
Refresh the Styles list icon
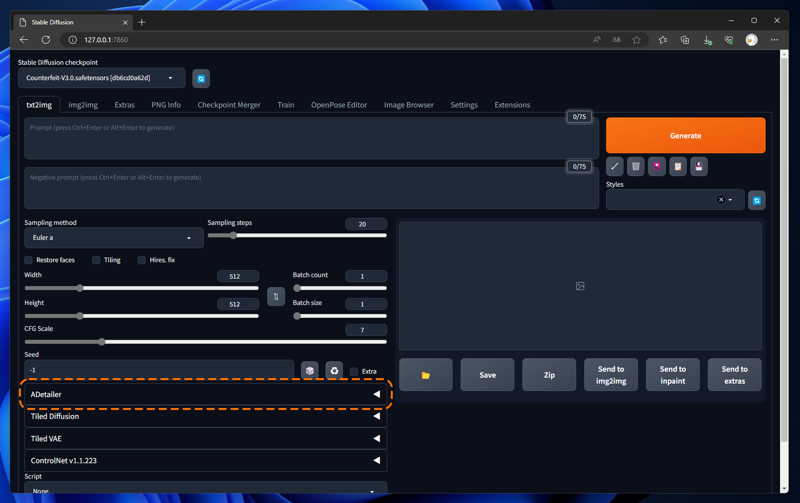pyautogui.click(x=757, y=200)
